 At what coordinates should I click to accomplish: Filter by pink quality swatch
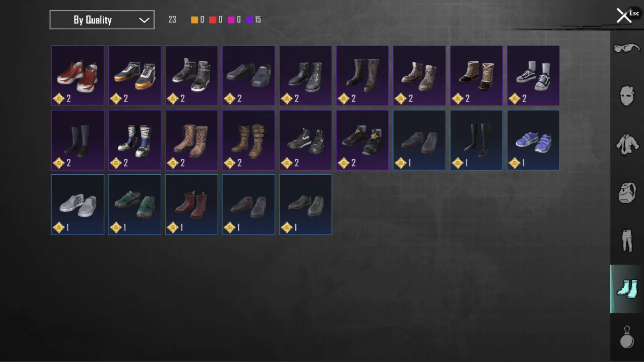(x=231, y=20)
